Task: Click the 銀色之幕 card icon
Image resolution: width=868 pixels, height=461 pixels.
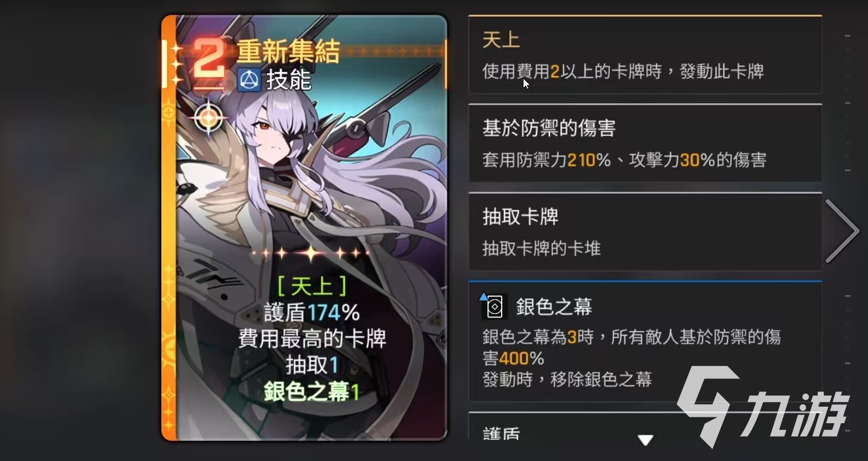Action: click(493, 306)
